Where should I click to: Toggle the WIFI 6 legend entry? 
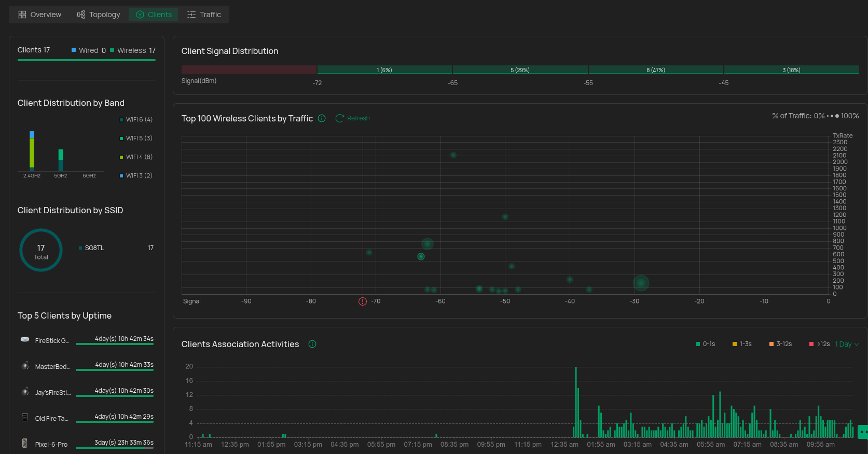[136, 120]
